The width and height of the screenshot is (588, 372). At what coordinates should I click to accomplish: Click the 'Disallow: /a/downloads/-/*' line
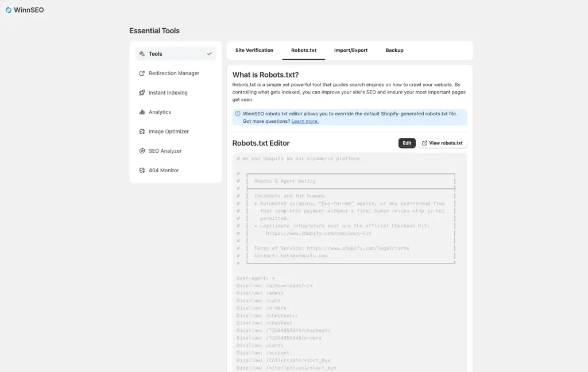click(x=274, y=286)
